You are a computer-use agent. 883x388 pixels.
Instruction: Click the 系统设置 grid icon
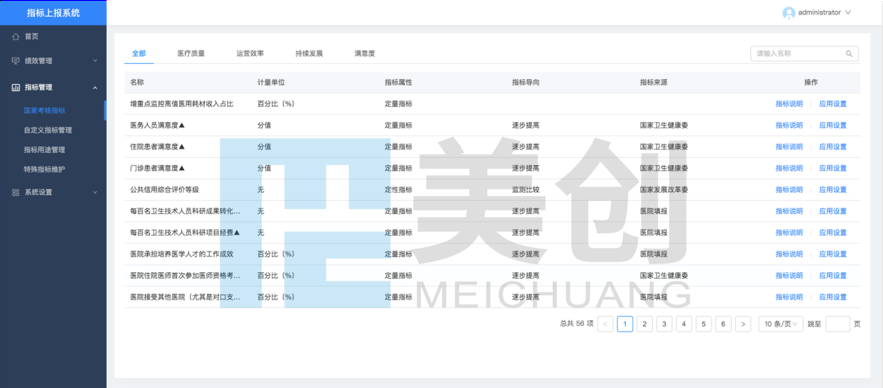pyautogui.click(x=16, y=192)
